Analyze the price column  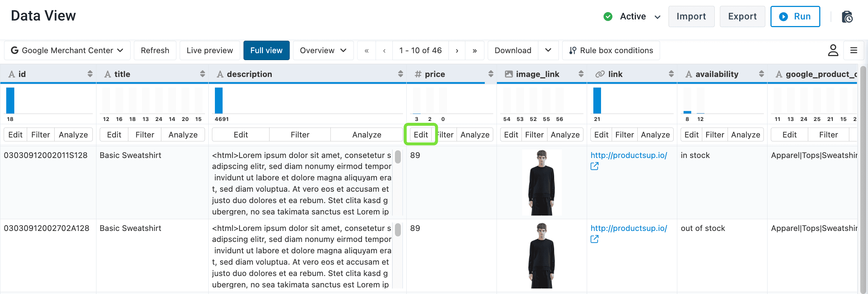pyautogui.click(x=475, y=135)
